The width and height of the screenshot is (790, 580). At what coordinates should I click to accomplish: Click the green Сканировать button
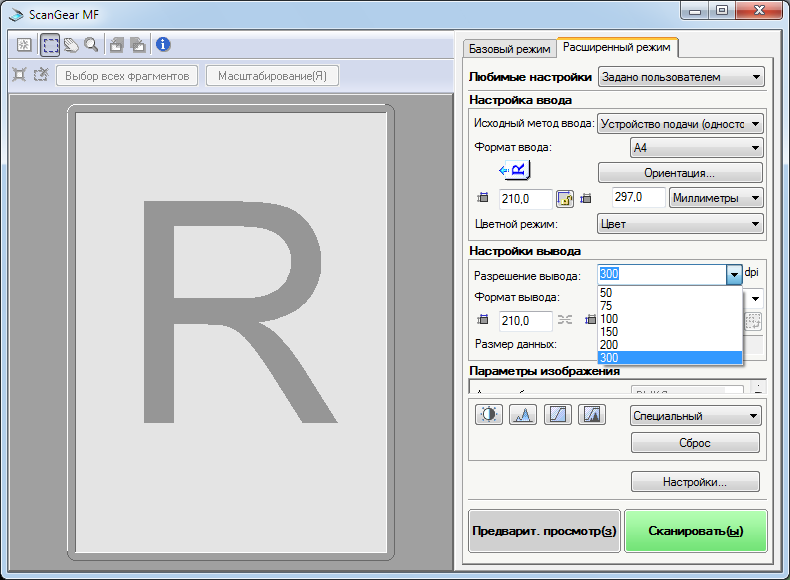pos(695,531)
